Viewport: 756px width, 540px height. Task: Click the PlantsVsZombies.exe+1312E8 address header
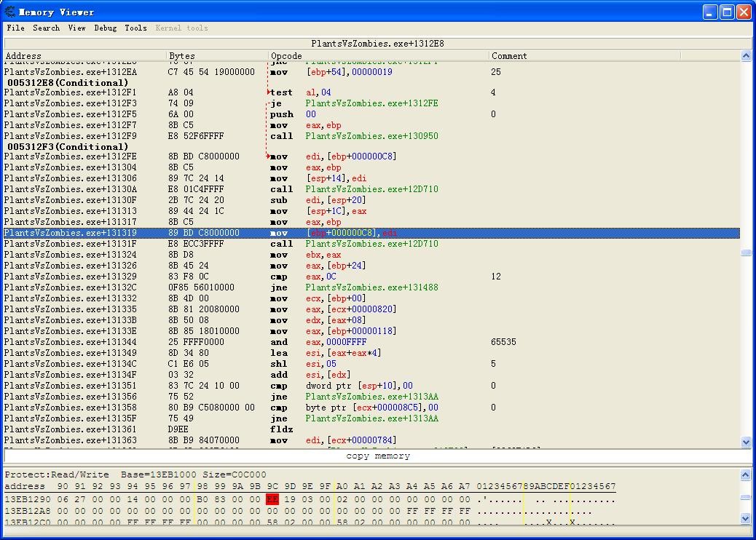[377, 44]
